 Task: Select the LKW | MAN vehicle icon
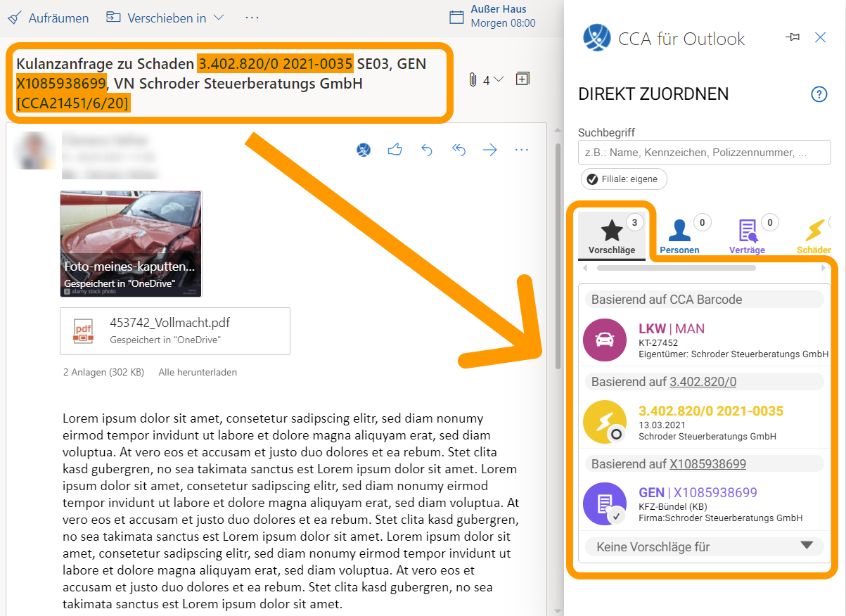pyautogui.click(x=605, y=340)
